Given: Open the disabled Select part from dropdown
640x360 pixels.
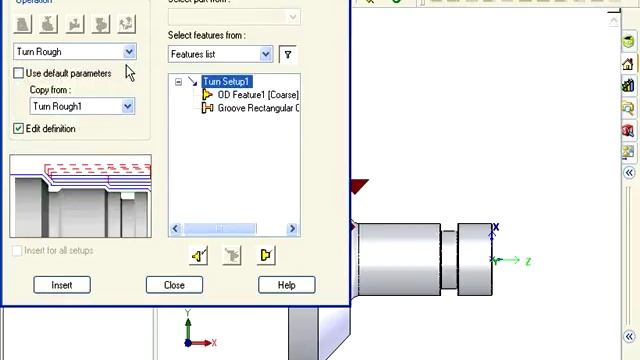Looking at the screenshot, I should tap(293, 18).
